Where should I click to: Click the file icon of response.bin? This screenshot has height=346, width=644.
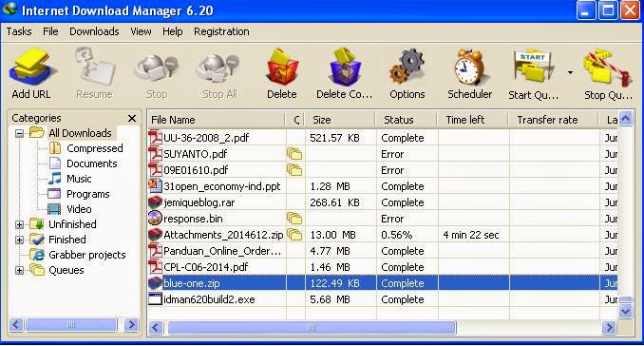155,219
